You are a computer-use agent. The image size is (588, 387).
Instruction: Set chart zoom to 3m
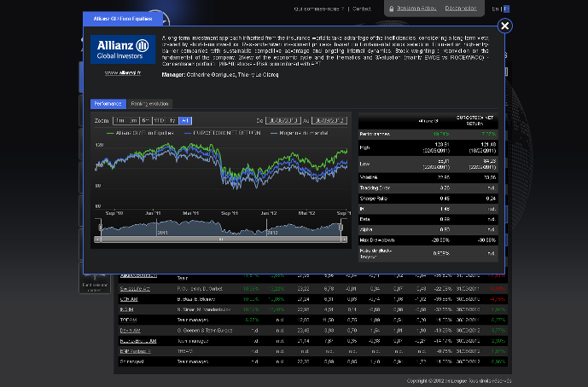(x=133, y=121)
